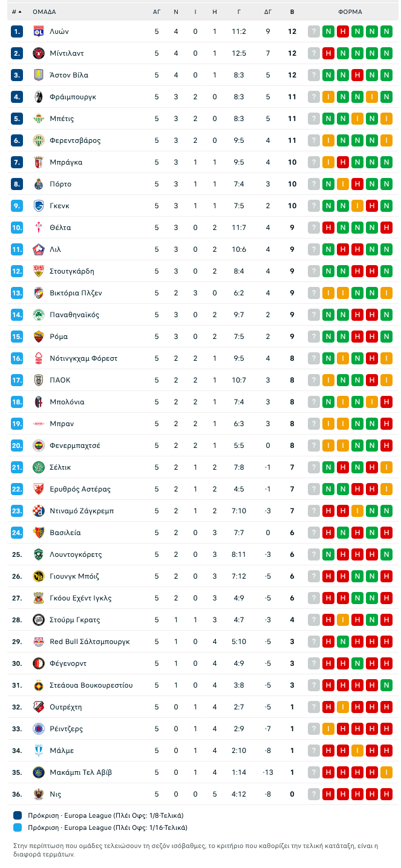Click the Aston Villa club crest
The height and width of the screenshot is (868, 401).
coord(39,75)
